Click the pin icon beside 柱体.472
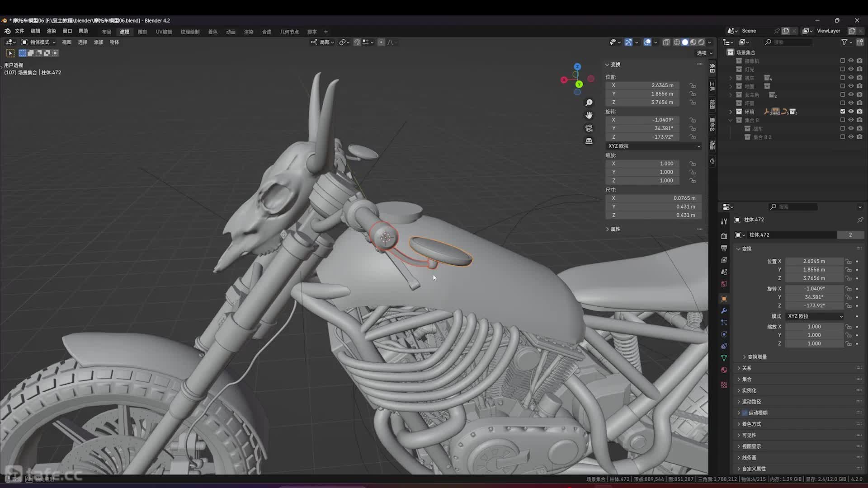The width and height of the screenshot is (868, 488). pyautogui.click(x=860, y=220)
